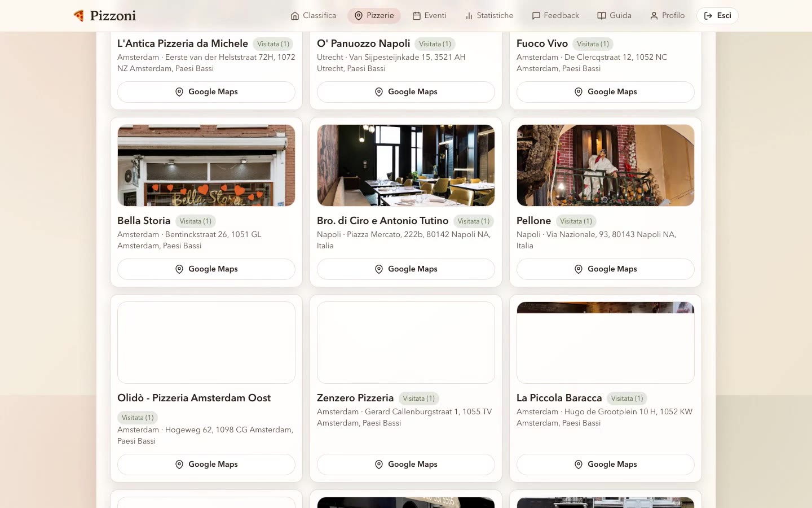Click the bar chart icon beside Statistiche
Screen dimensions: 812x508
(x=469, y=16)
